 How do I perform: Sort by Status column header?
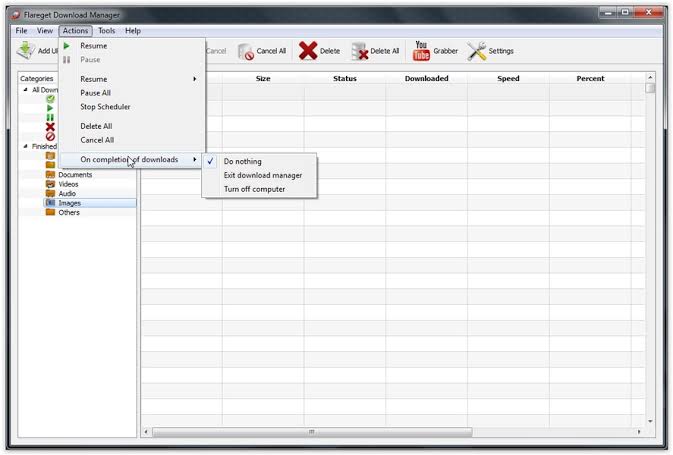(x=345, y=78)
